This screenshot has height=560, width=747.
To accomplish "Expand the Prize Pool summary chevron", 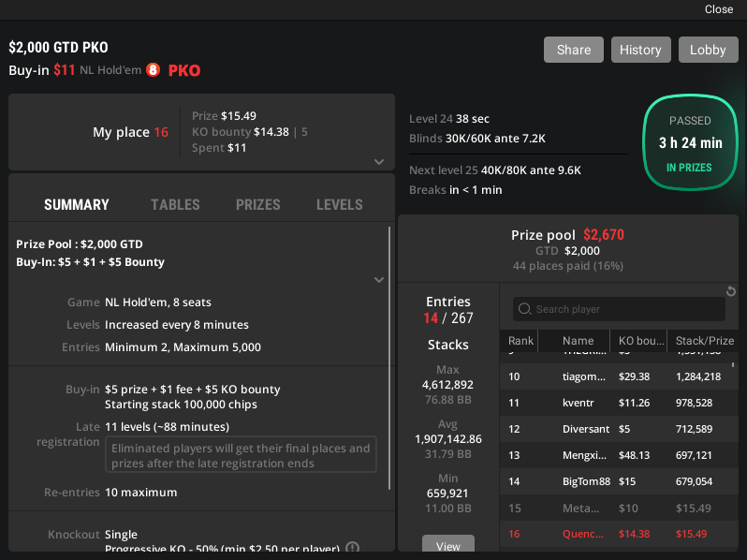I will click(379, 280).
